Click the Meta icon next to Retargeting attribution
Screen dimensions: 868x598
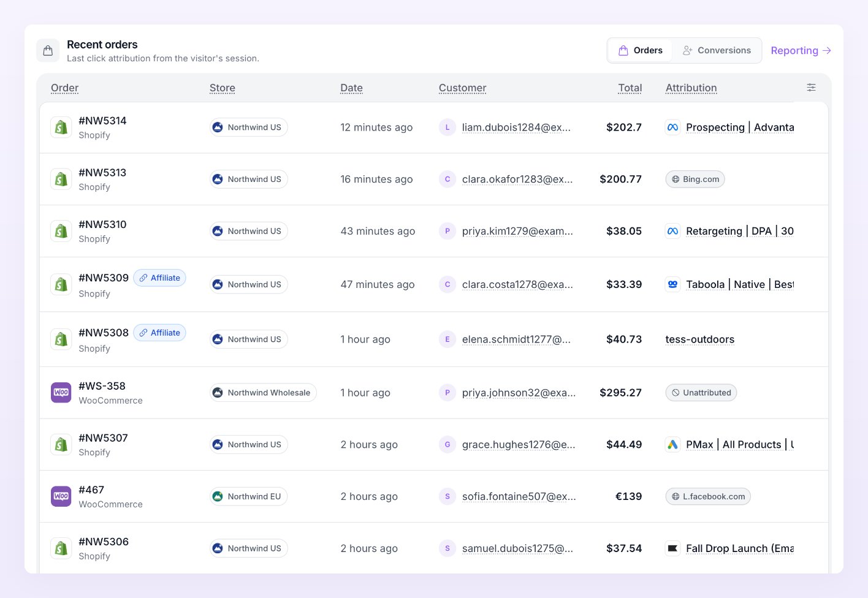coord(672,231)
